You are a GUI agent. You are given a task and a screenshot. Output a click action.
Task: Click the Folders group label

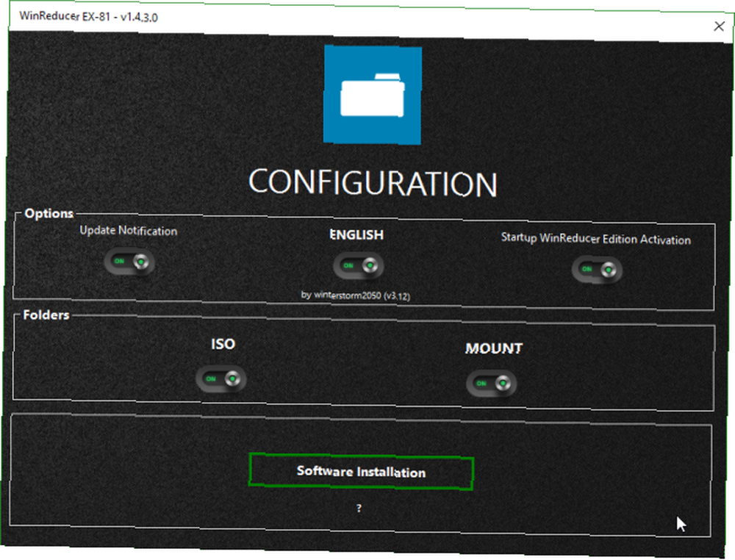[46, 315]
